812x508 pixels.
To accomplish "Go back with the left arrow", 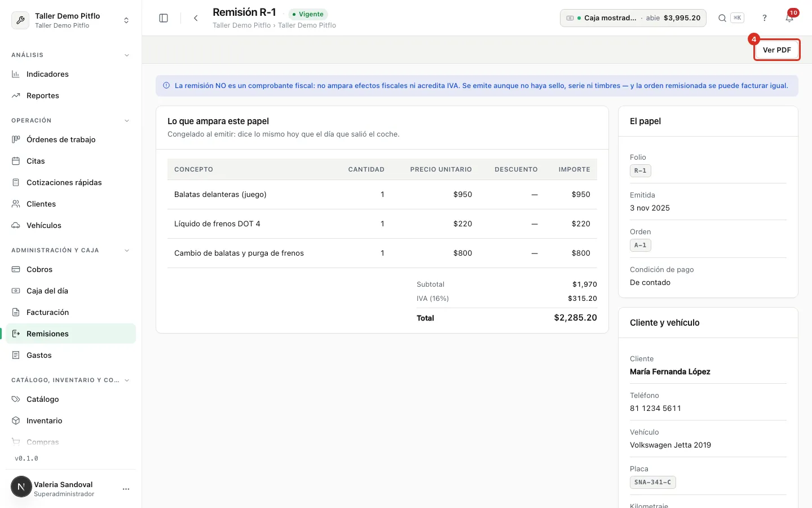I will (x=196, y=18).
